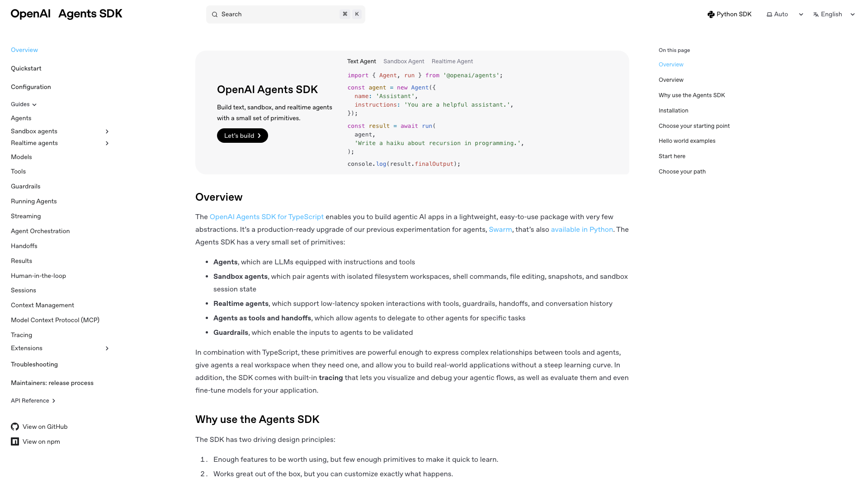Screen dimensions: 868x488
Task: Follow OpenAI Agents SDK for TypeScript link
Action: pyautogui.click(x=267, y=217)
